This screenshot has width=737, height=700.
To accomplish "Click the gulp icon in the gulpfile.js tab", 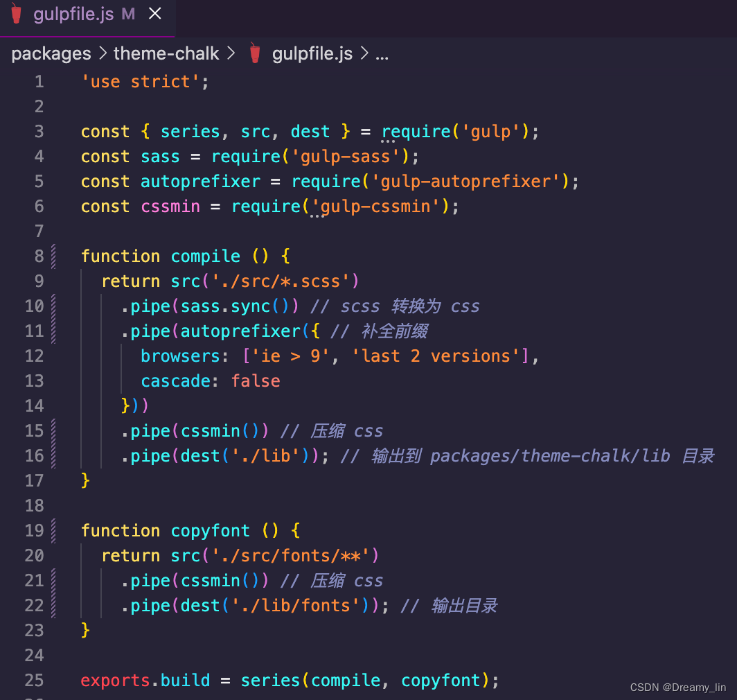I will pyautogui.click(x=17, y=15).
